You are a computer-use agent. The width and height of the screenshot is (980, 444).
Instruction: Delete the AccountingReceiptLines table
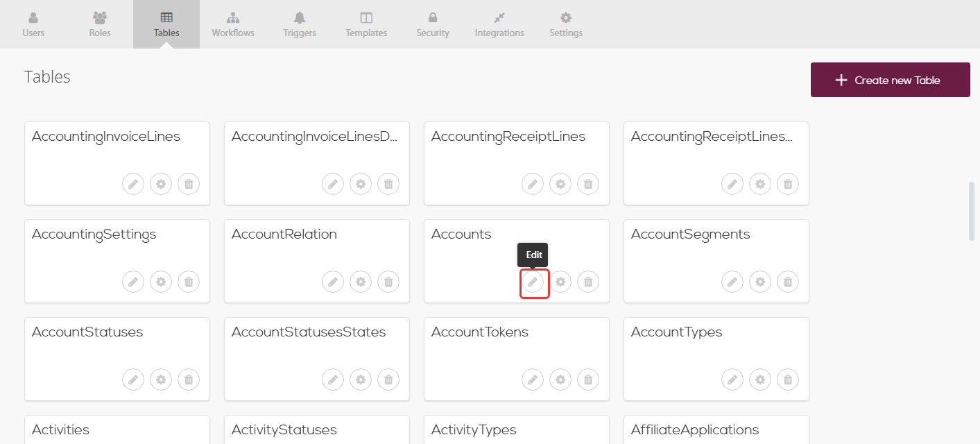[x=588, y=184]
